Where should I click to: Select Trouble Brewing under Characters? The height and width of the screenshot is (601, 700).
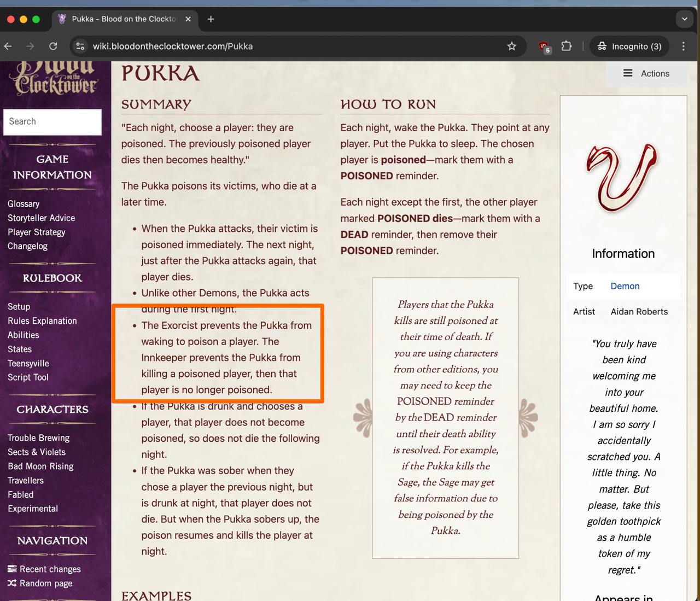click(x=38, y=437)
